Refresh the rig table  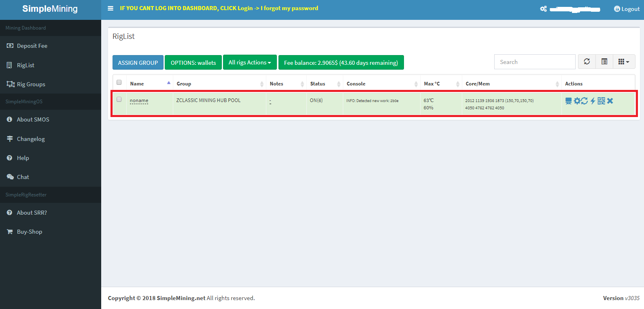(x=587, y=62)
